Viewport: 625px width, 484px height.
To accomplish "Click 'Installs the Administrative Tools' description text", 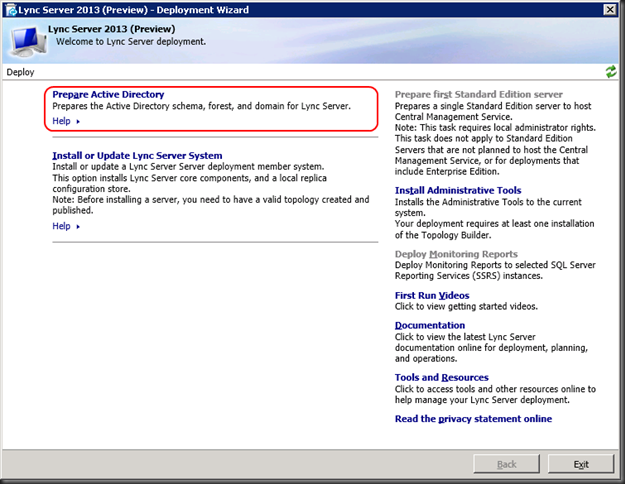I will click(x=488, y=207).
